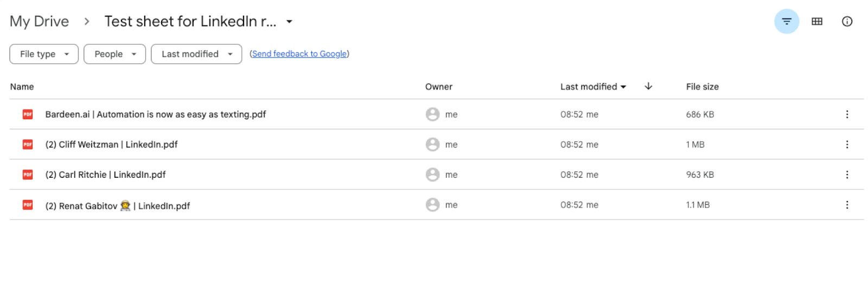
Task: Click PDF icon of Bardeen.ai file
Action: [x=28, y=114]
